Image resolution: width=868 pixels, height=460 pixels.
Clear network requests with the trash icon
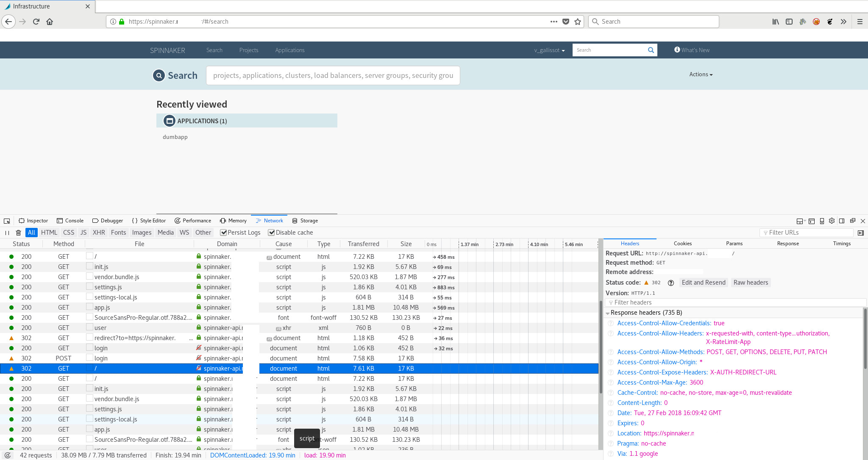18,233
